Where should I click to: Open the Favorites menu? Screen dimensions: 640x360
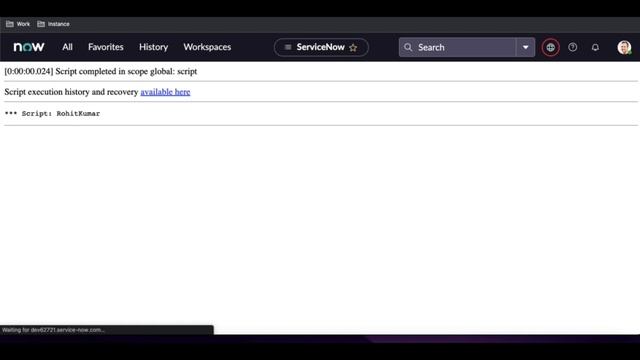[x=106, y=47]
